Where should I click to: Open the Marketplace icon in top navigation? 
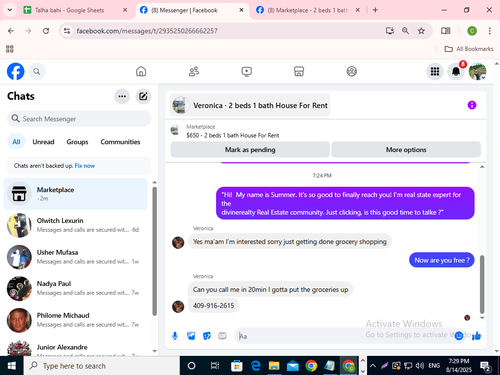coord(299,71)
